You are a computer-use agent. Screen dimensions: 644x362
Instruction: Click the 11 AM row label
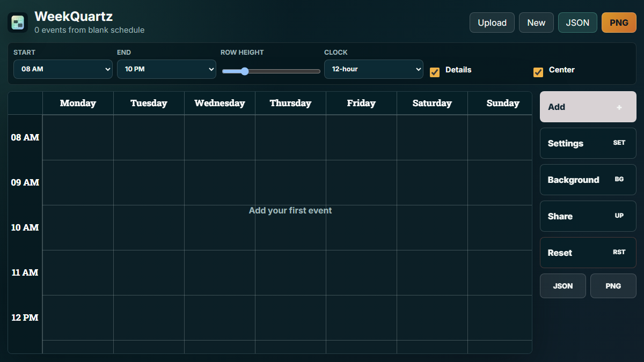click(25, 272)
